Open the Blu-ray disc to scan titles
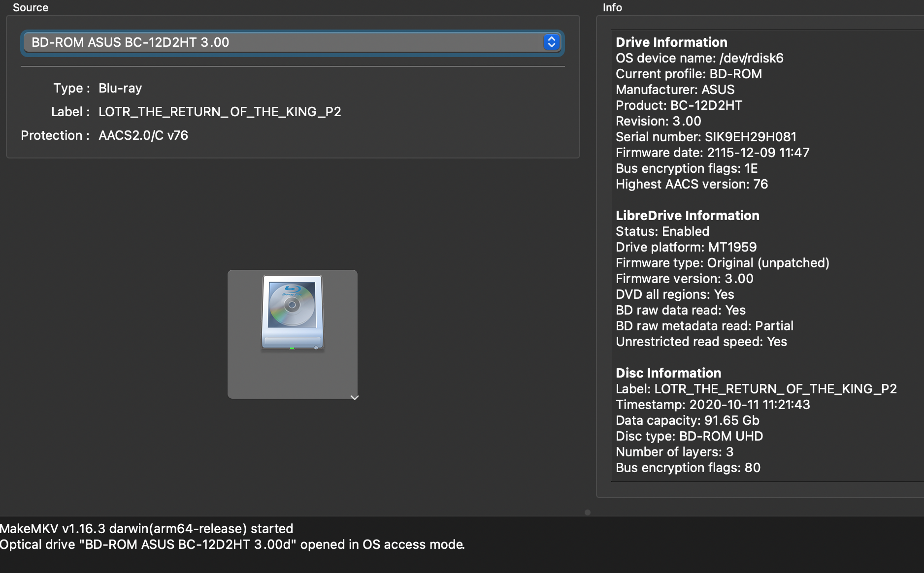 [292, 334]
